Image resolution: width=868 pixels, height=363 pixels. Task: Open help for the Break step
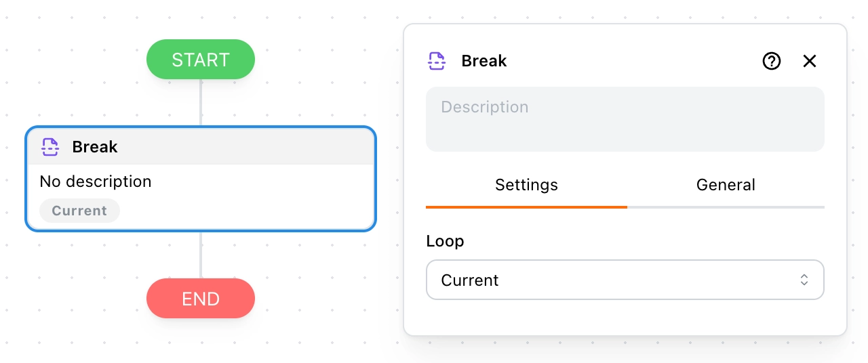pyautogui.click(x=772, y=61)
